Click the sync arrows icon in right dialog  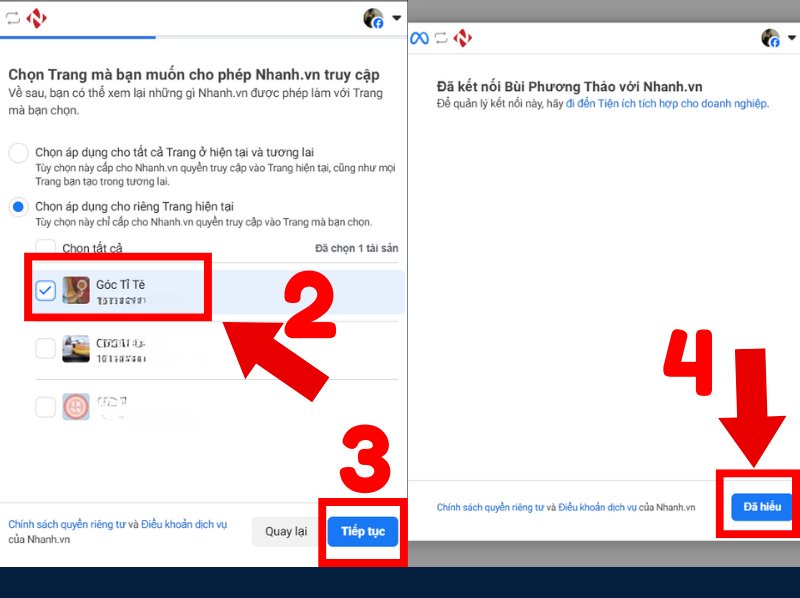441,38
